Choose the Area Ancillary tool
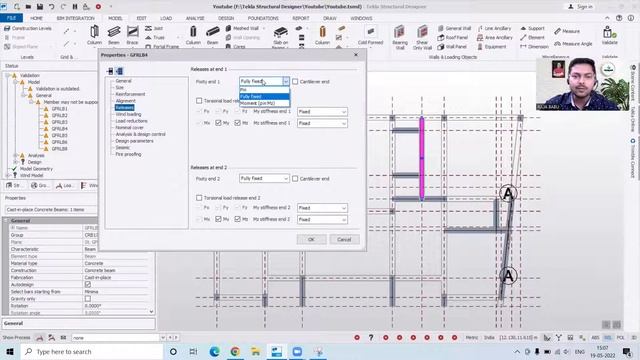The width and height of the screenshot is (640, 360). (x=495, y=38)
